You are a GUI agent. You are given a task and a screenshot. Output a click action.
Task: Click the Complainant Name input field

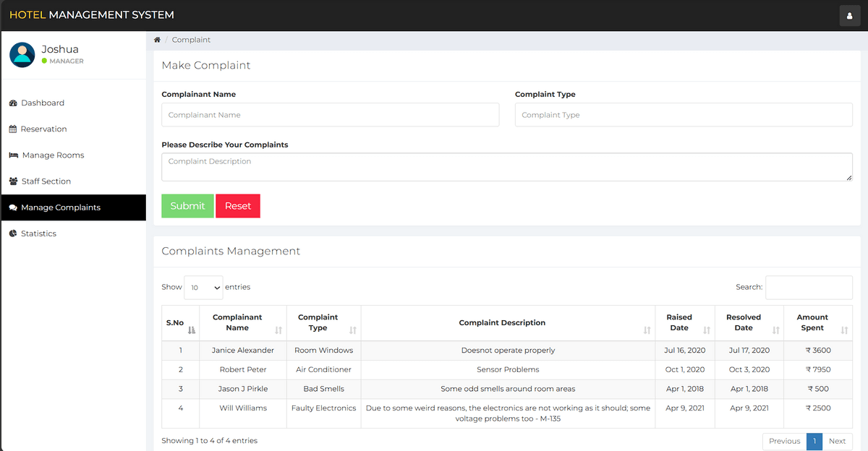[x=330, y=115]
